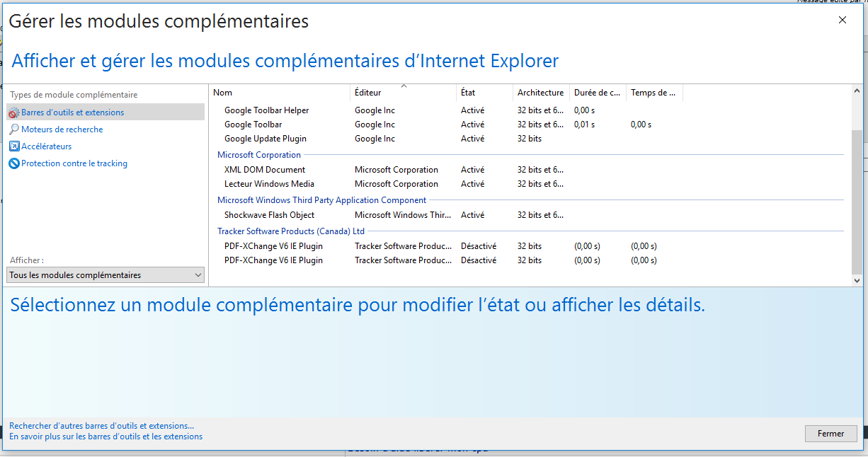Click the scrollbar down arrow of add-on list
The image size is (868, 457).
pos(857,280)
